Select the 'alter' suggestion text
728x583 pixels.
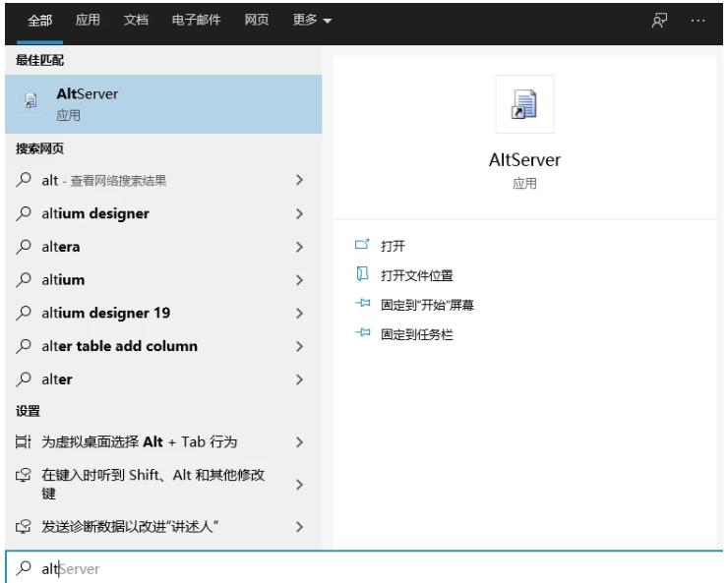point(57,379)
